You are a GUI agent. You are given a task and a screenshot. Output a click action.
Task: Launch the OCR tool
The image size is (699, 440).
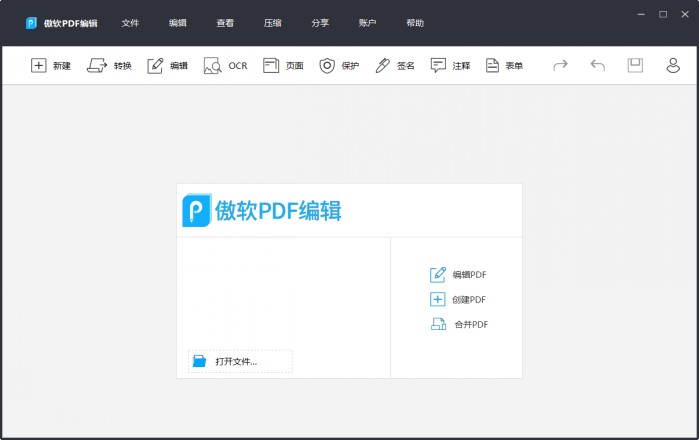tap(225, 66)
